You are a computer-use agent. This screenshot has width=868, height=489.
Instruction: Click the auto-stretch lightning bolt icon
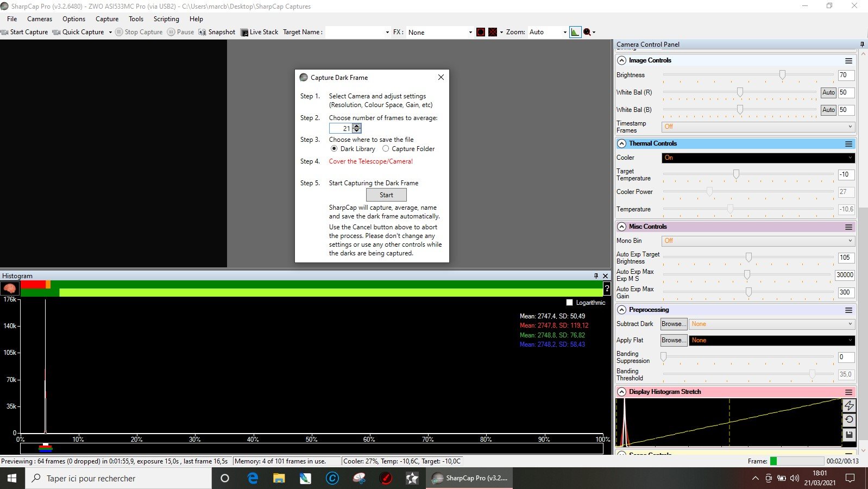point(849,405)
